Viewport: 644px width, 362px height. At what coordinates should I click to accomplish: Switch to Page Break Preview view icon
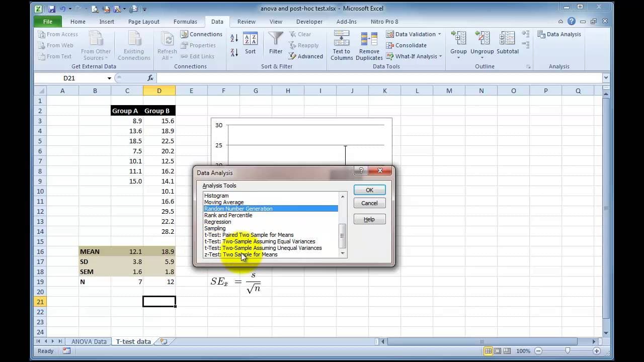click(x=508, y=351)
